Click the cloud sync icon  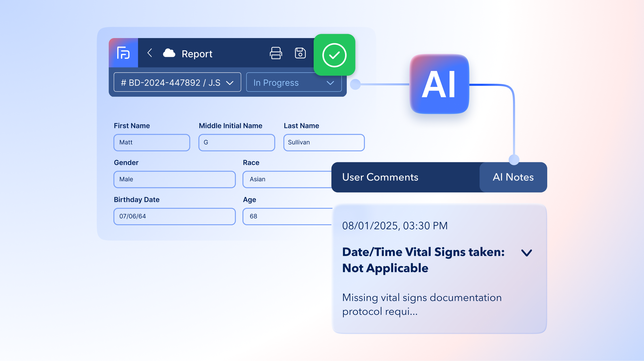[169, 53]
